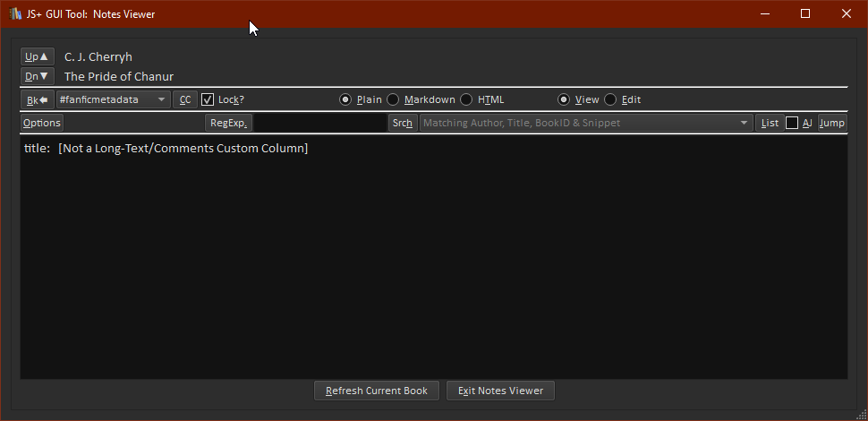Screen dimensions: 868x421
Task: Click the Srch search button
Action: pos(403,123)
